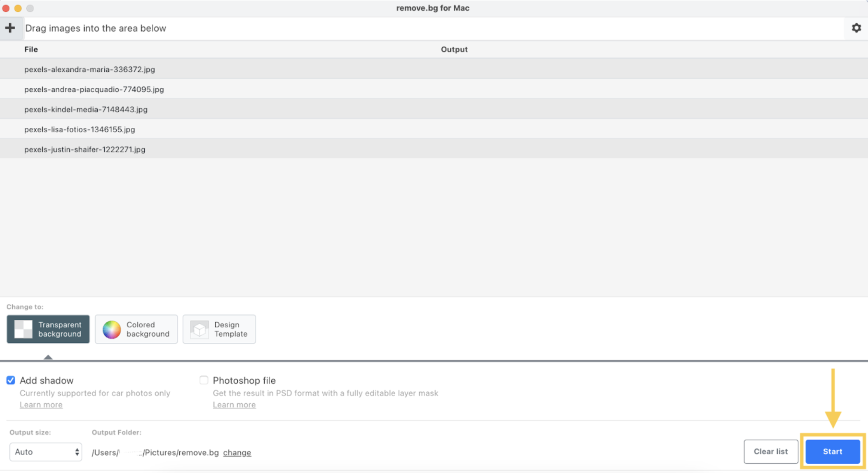Close the remove.bg window with red button
The height and width of the screenshot is (473, 868).
[6, 8]
